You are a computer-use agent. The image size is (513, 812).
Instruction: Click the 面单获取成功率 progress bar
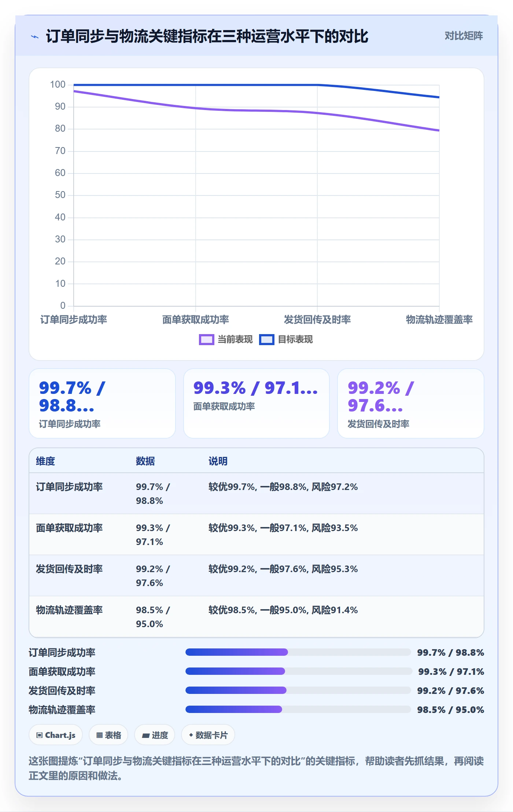(x=299, y=671)
